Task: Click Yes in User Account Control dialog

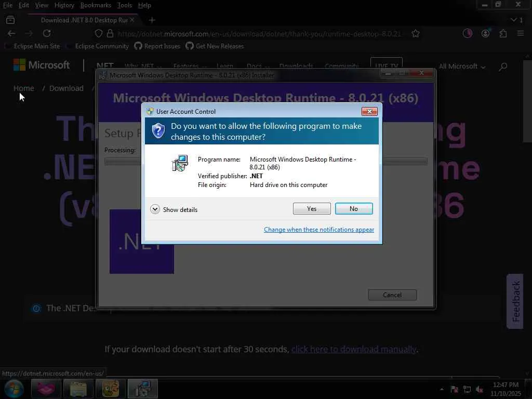Action: (312, 209)
